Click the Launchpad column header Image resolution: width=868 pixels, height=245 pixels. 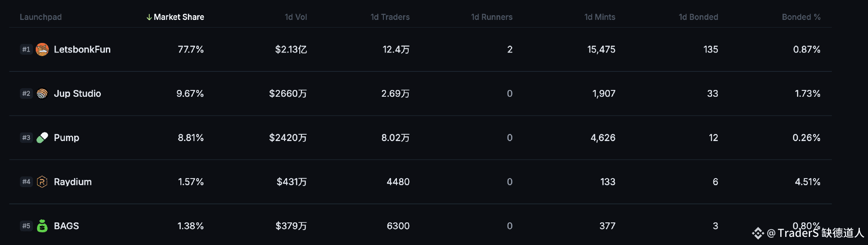coord(41,17)
